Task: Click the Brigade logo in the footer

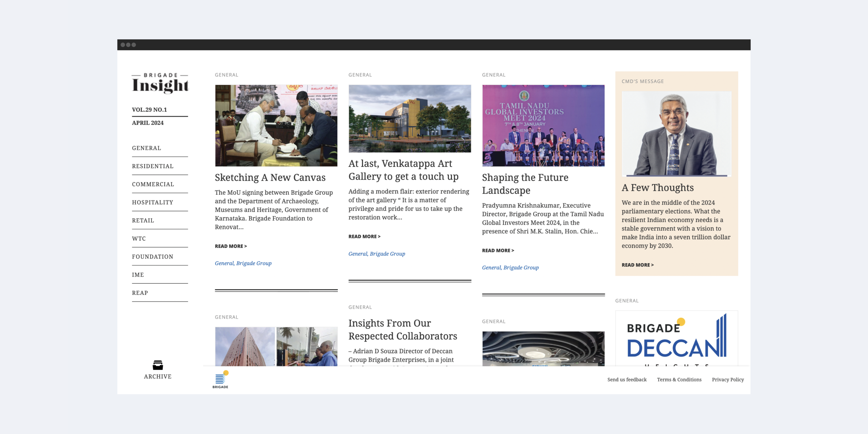Action: (x=220, y=379)
